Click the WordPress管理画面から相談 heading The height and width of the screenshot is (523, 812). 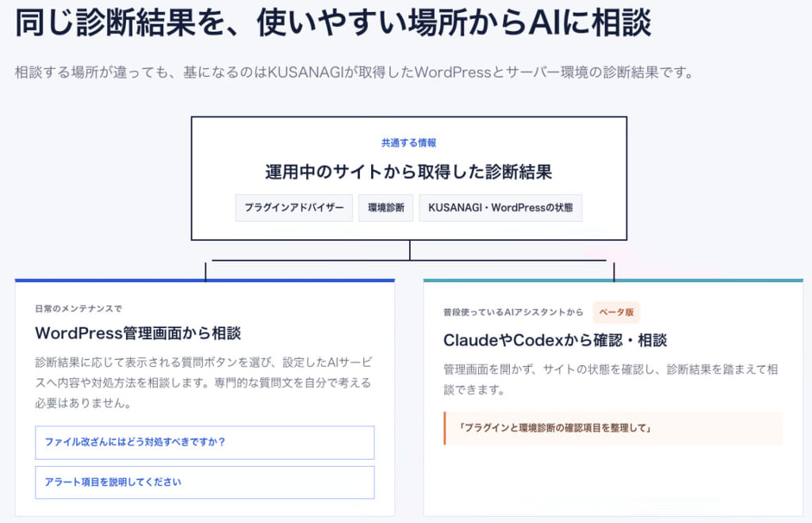coord(138,333)
